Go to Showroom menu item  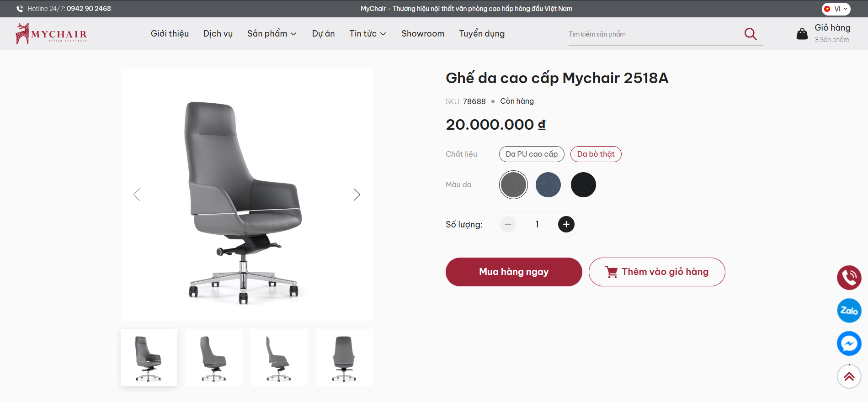pyautogui.click(x=423, y=34)
